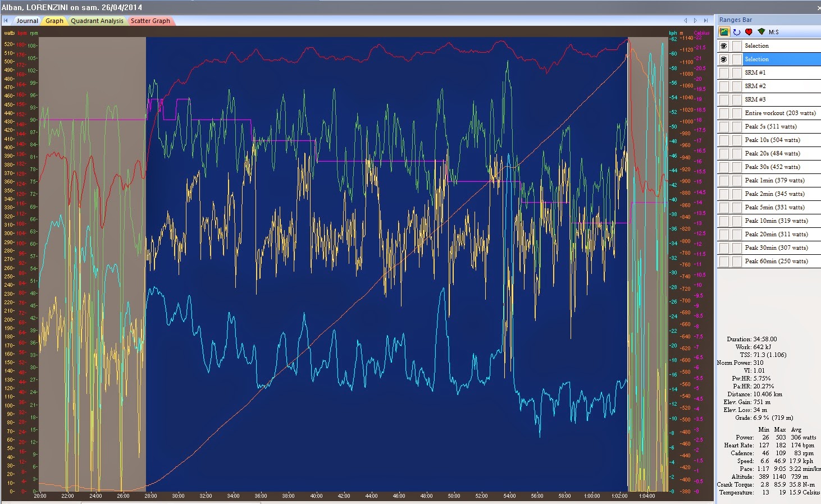Click the scroll-tabs-right triangle arrow

(695, 21)
